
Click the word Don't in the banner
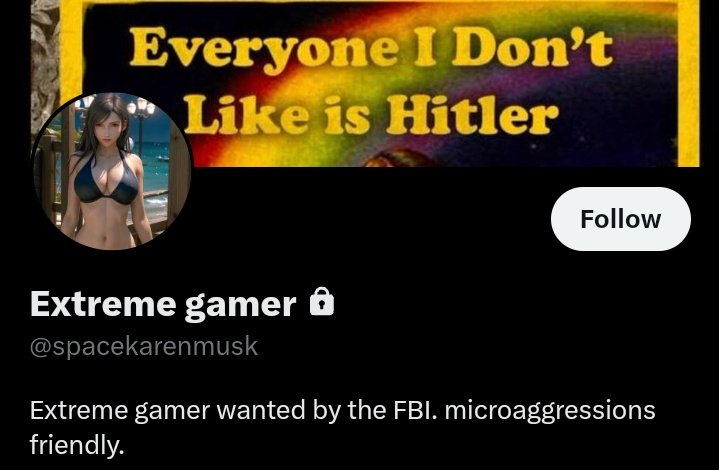533,47
